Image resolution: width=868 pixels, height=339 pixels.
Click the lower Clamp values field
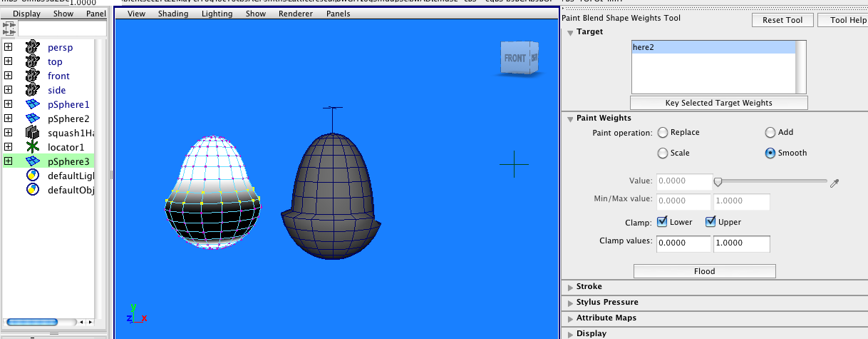683,243
